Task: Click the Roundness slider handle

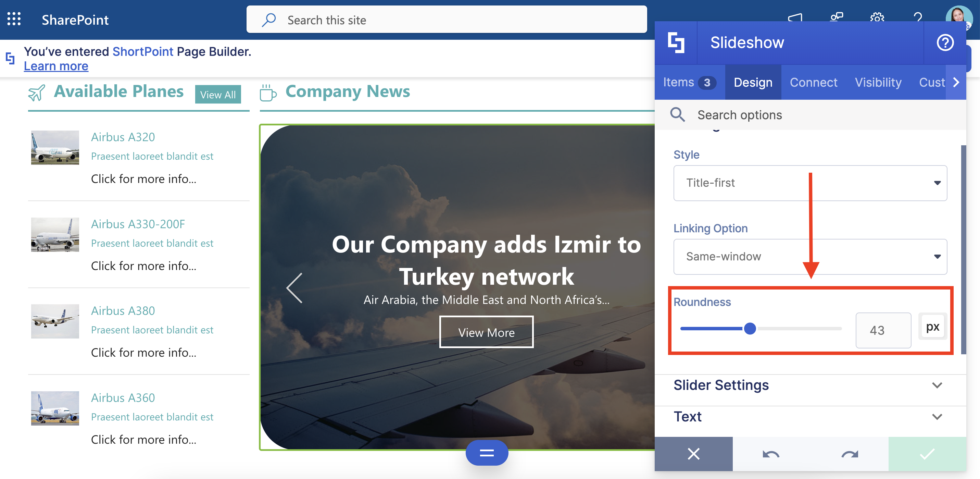Action: [x=750, y=329]
